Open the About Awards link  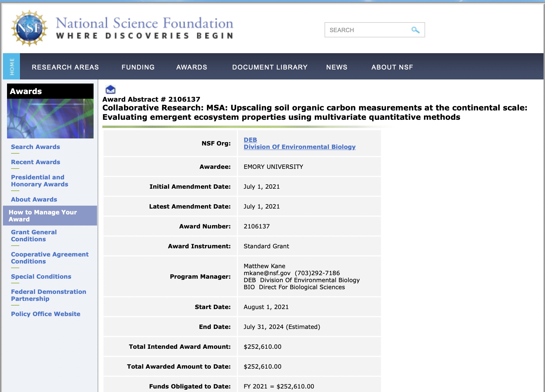point(34,199)
